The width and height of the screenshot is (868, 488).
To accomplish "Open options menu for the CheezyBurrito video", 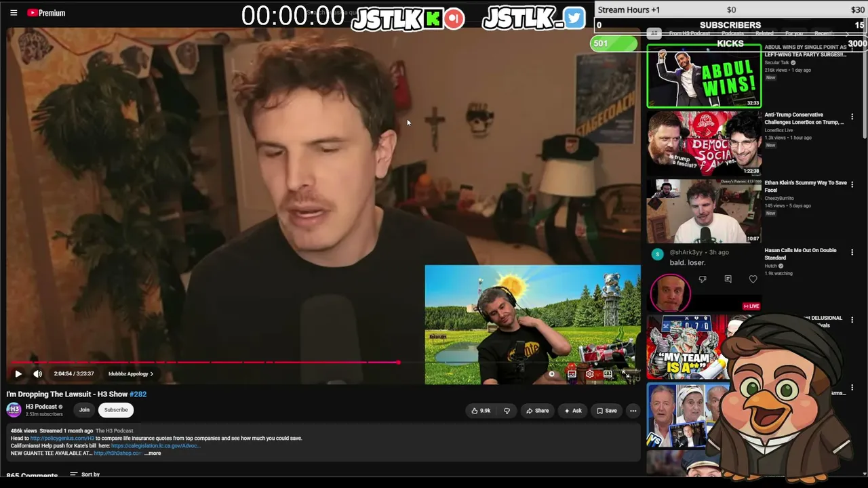I will (x=852, y=184).
